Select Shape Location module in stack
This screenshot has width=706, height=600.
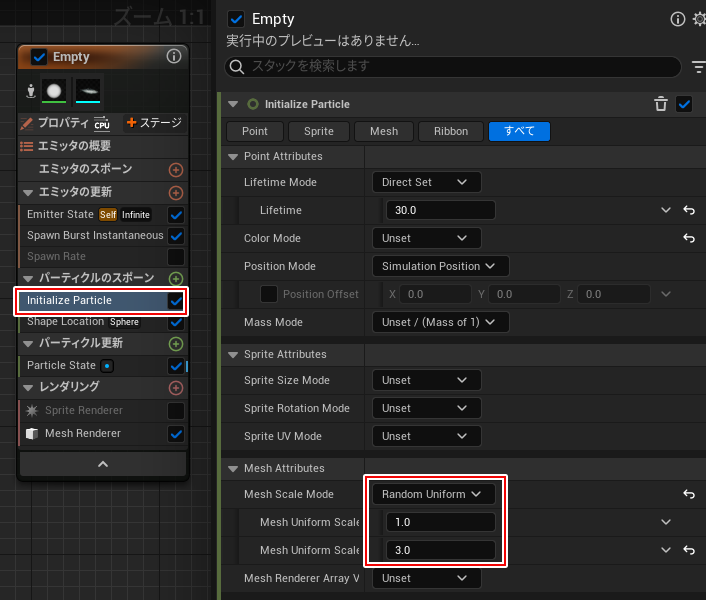coord(66,322)
